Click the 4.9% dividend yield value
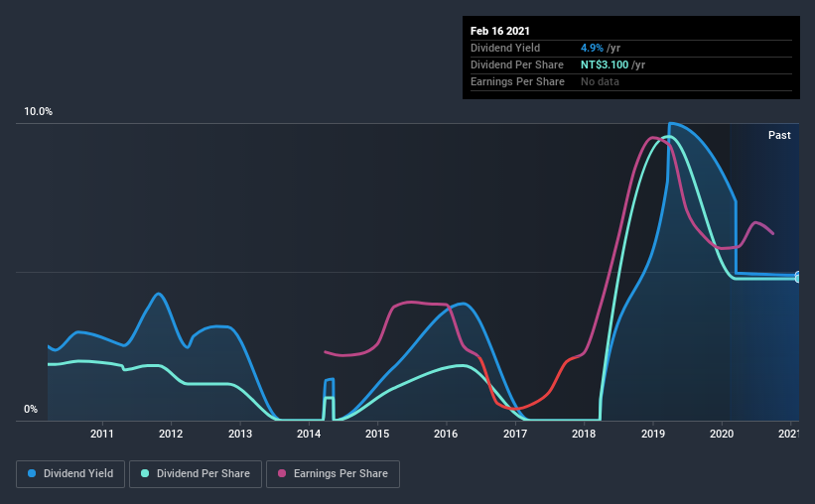Viewport: 815px width, 504px height. [592, 48]
